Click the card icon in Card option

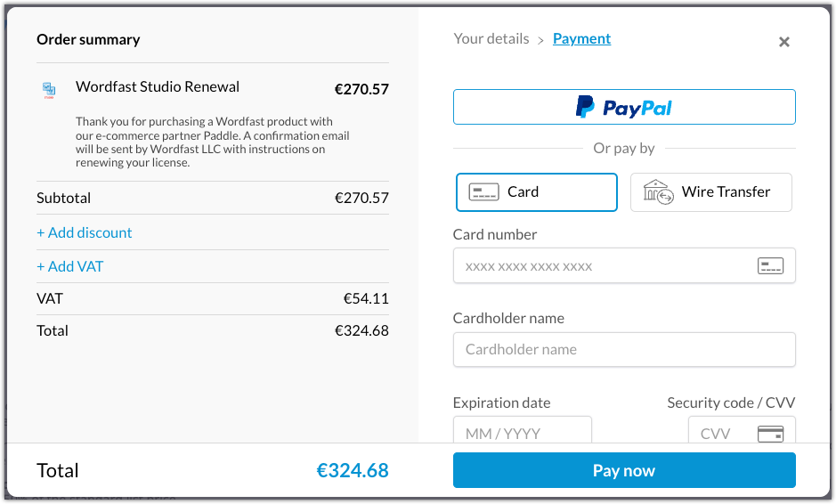[x=483, y=192]
